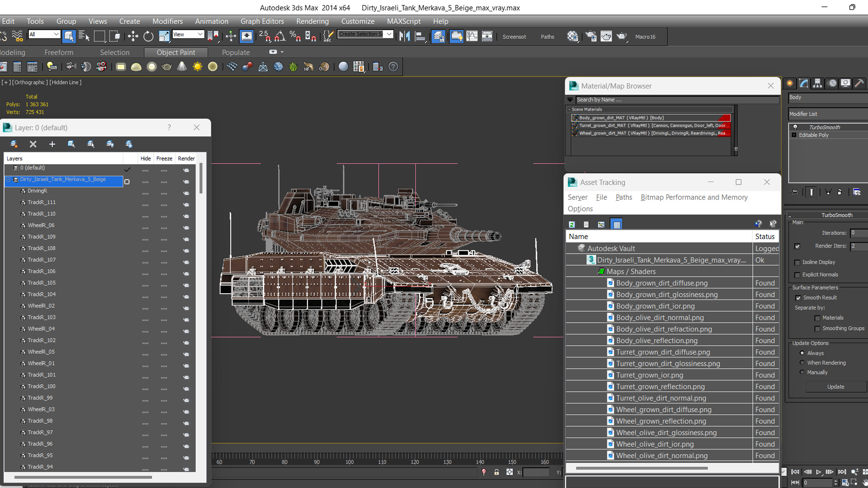Open the selection filter All dropdown
This screenshot has height=488, width=868.
coord(44,34)
